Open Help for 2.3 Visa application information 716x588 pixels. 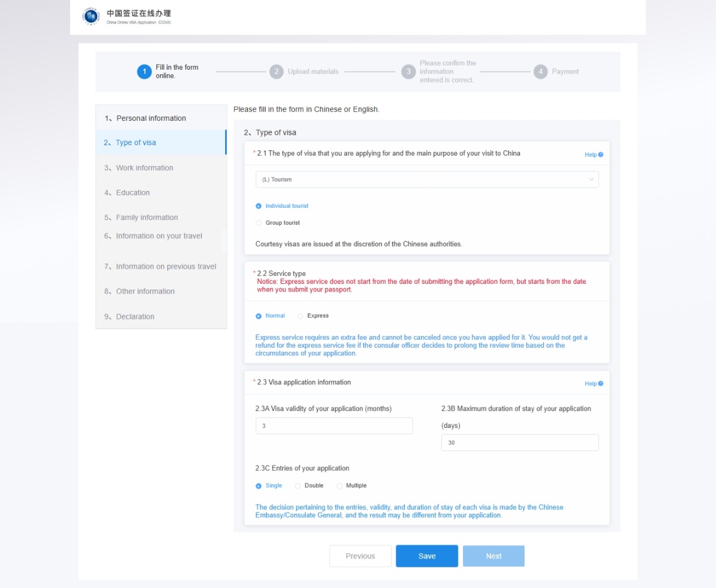tap(593, 384)
